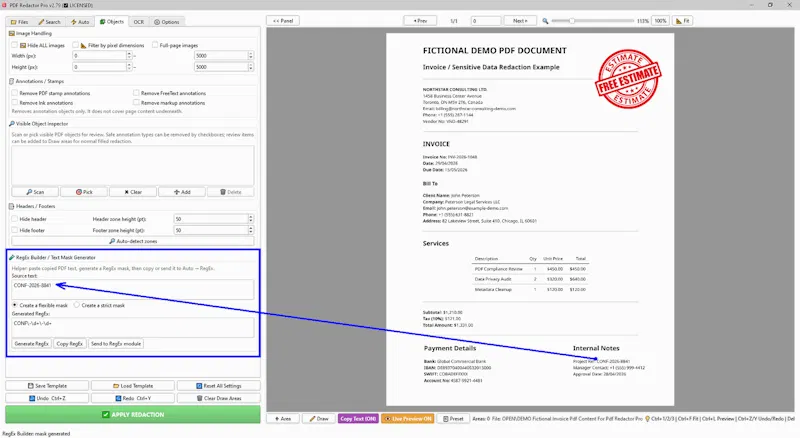
Task: Go to next page with Next
Action: point(519,21)
